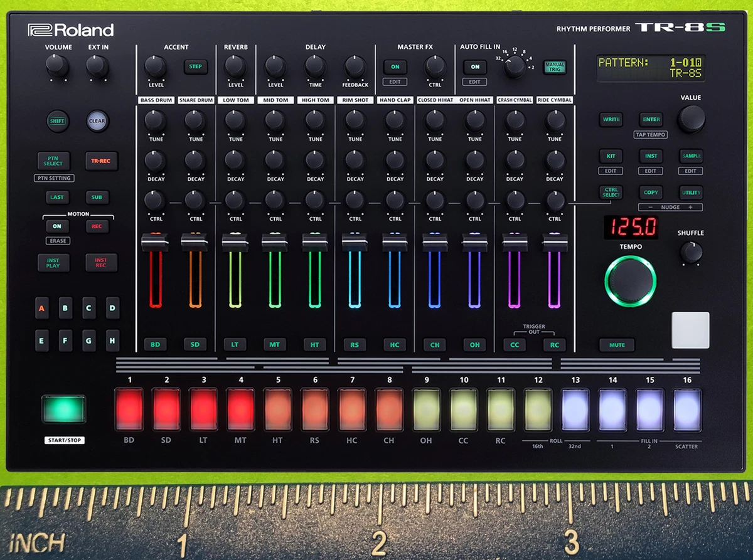753x560 pixels.
Task: Click the REVERB LEVEL knob
Action: point(235,66)
